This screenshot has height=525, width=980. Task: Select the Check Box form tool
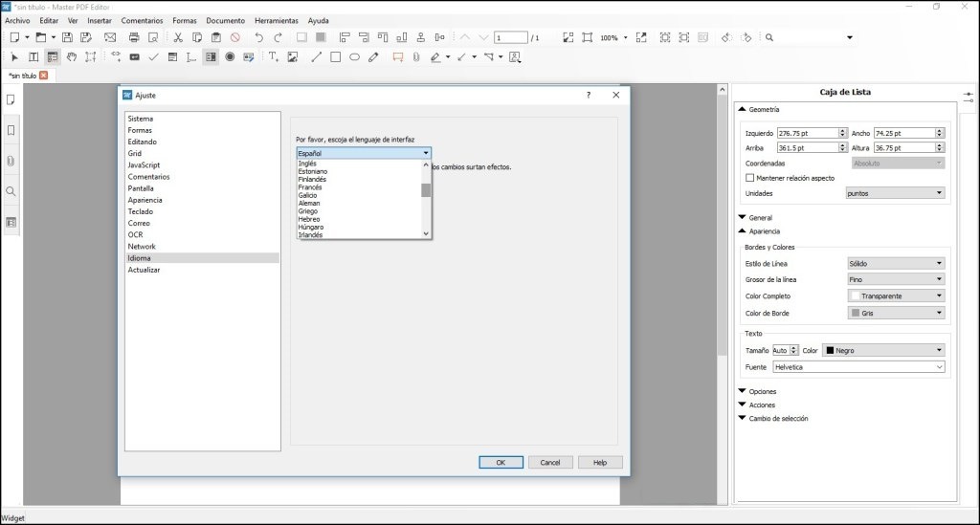pyautogui.click(x=154, y=56)
